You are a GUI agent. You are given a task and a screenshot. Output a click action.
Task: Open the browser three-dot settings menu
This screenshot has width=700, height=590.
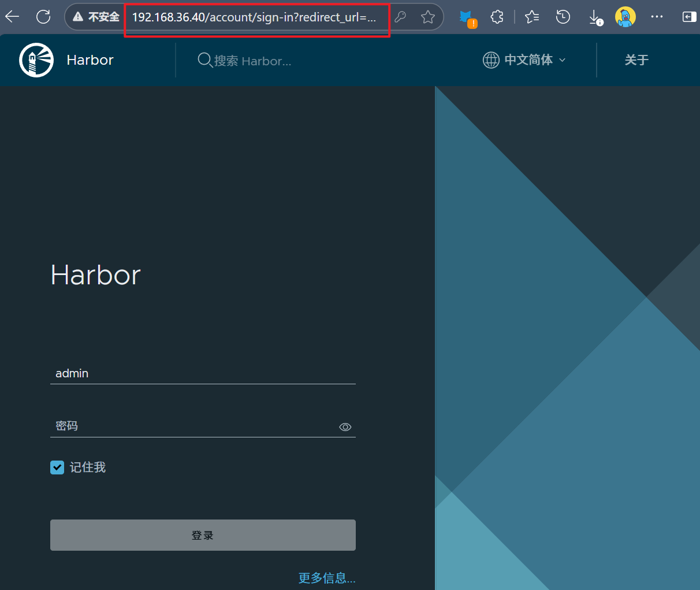(657, 17)
